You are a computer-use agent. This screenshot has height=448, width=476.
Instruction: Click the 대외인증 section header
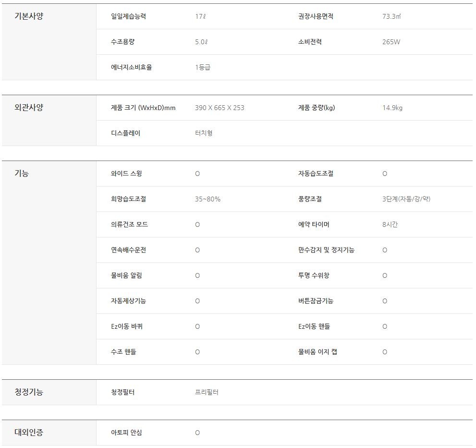[x=29, y=433]
